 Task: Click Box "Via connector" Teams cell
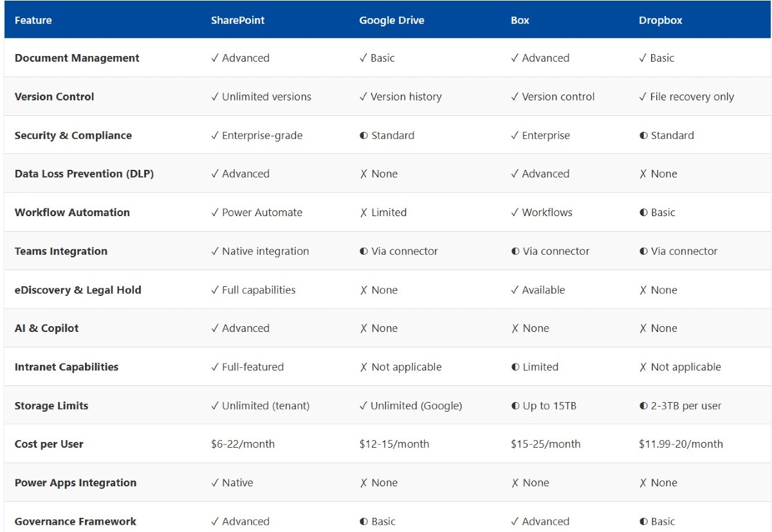coord(550,251)
